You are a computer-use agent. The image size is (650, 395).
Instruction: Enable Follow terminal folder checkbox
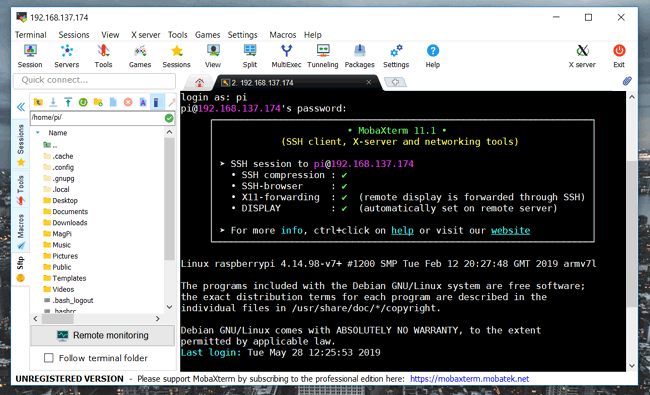(49, 358)
